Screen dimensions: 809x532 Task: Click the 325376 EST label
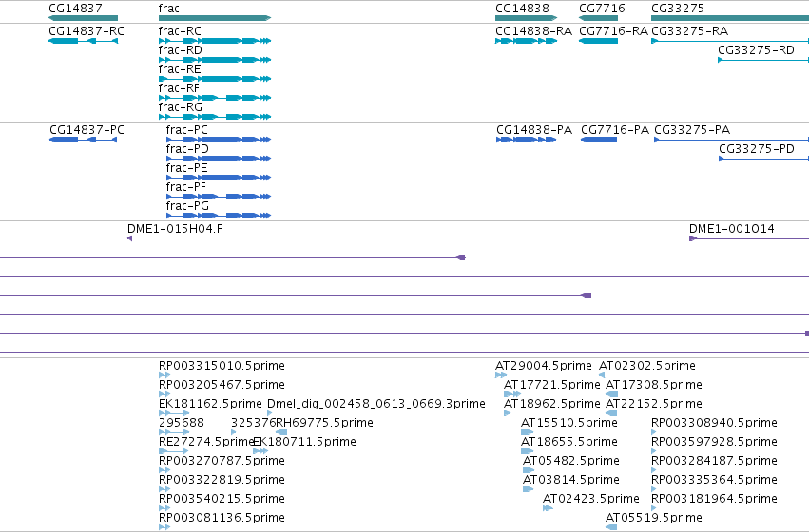pos(253,423)
